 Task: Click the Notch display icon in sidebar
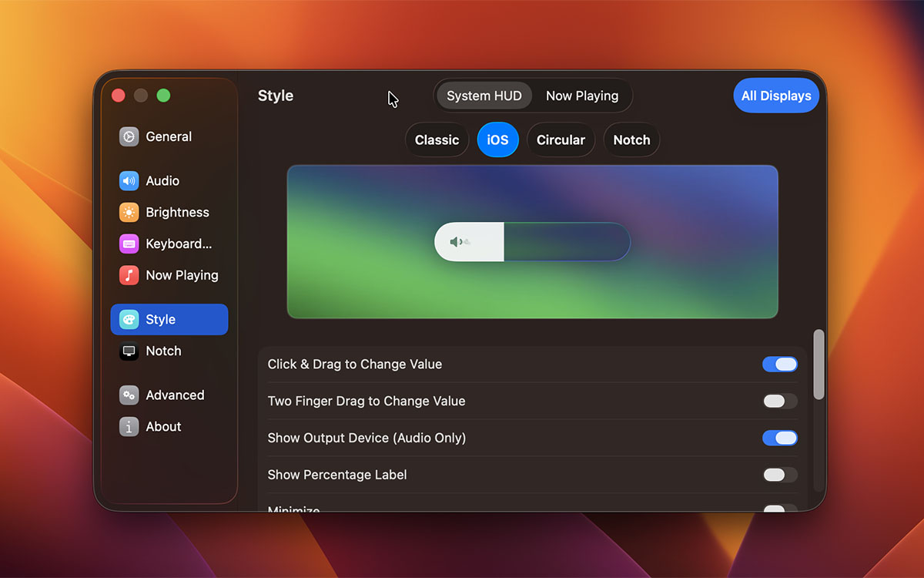129,351
